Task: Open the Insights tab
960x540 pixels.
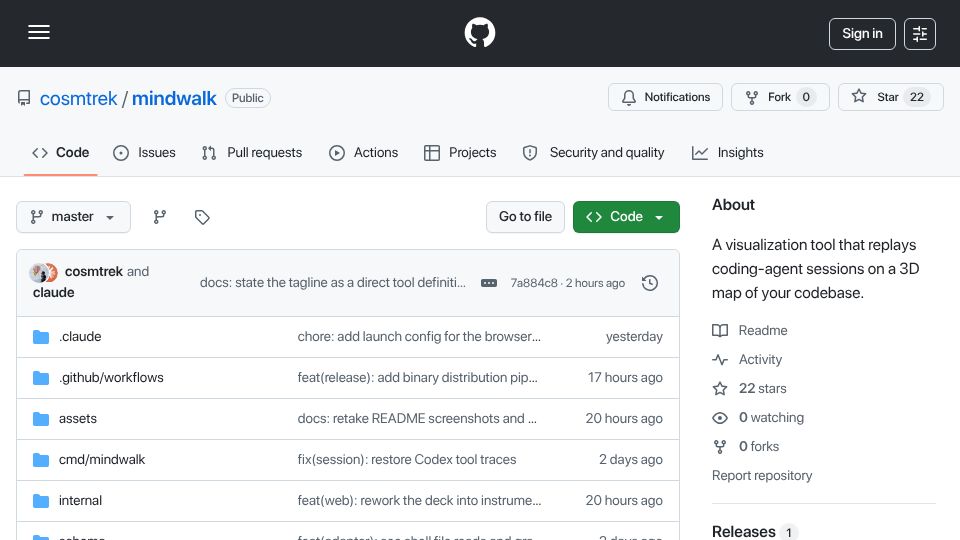Action: (x=727, y=152)
